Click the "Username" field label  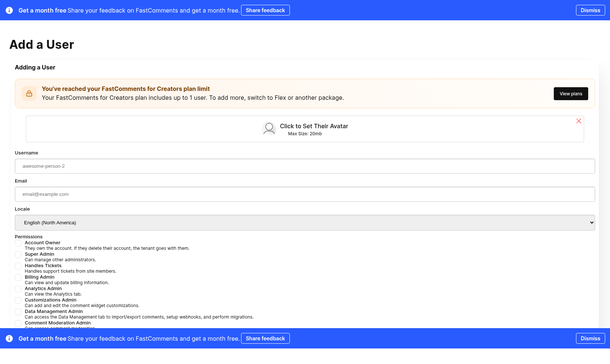(27, 153)
